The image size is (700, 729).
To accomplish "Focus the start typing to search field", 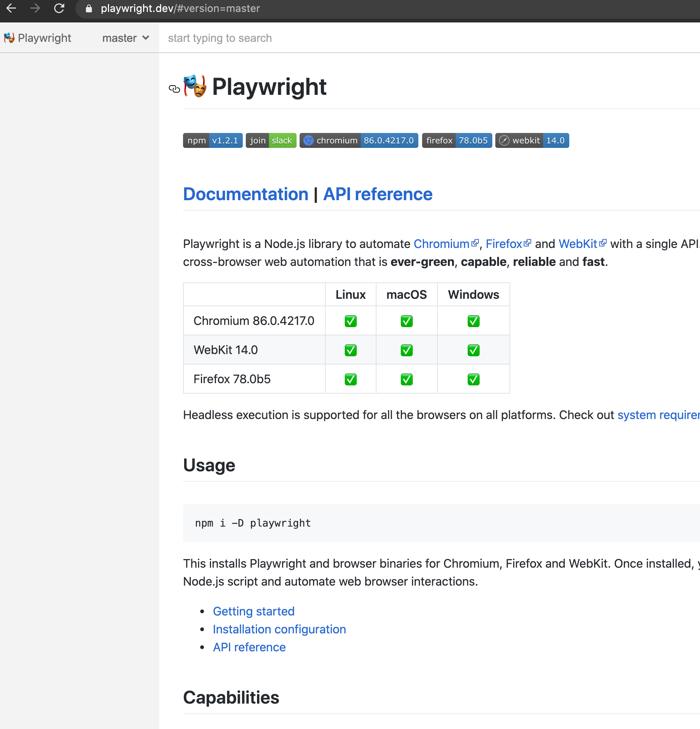I will [430, 38].
